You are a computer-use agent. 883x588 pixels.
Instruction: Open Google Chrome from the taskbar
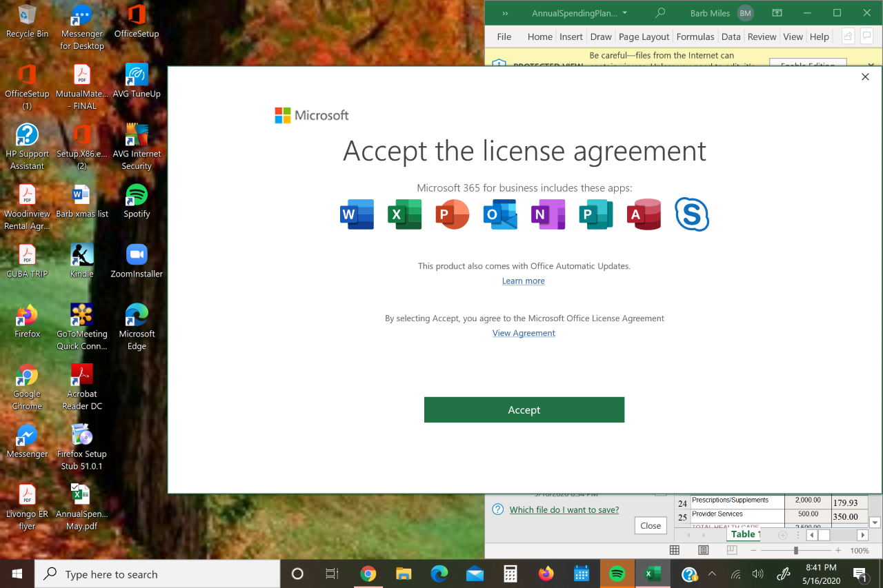coord(368,574)
